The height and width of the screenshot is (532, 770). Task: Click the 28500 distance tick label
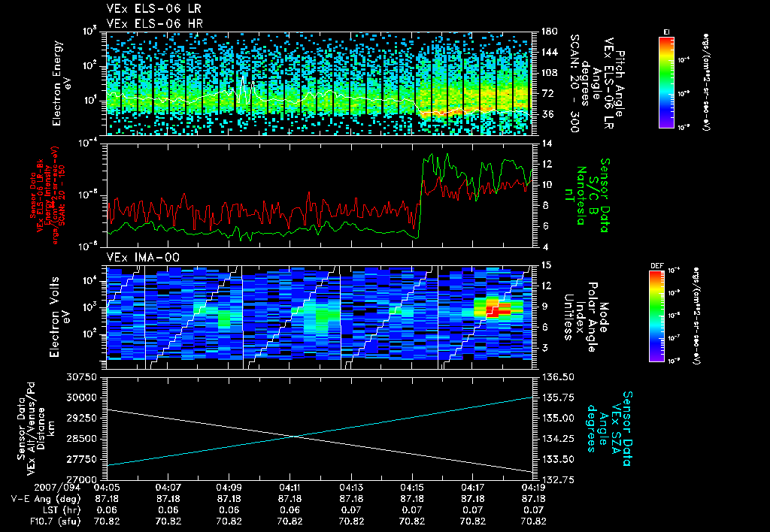tap(81, 439)
